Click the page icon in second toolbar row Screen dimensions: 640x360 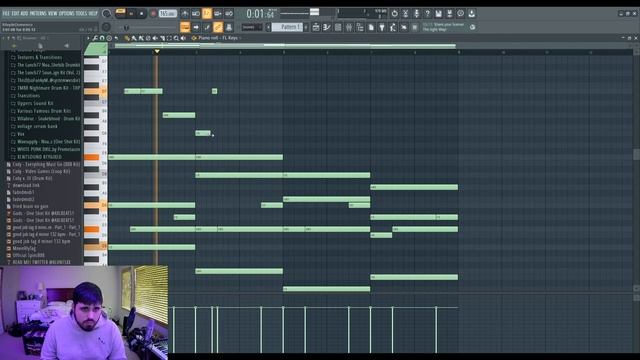point(371,27)
